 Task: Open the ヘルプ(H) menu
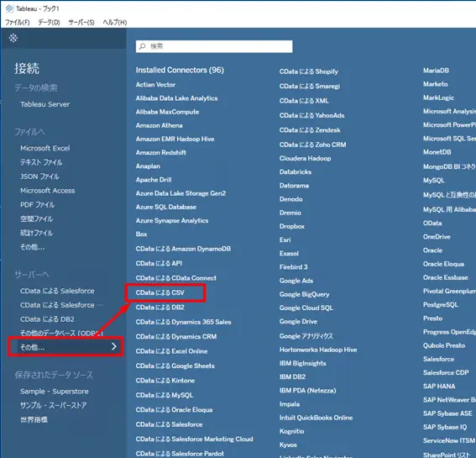pos(115,22)
